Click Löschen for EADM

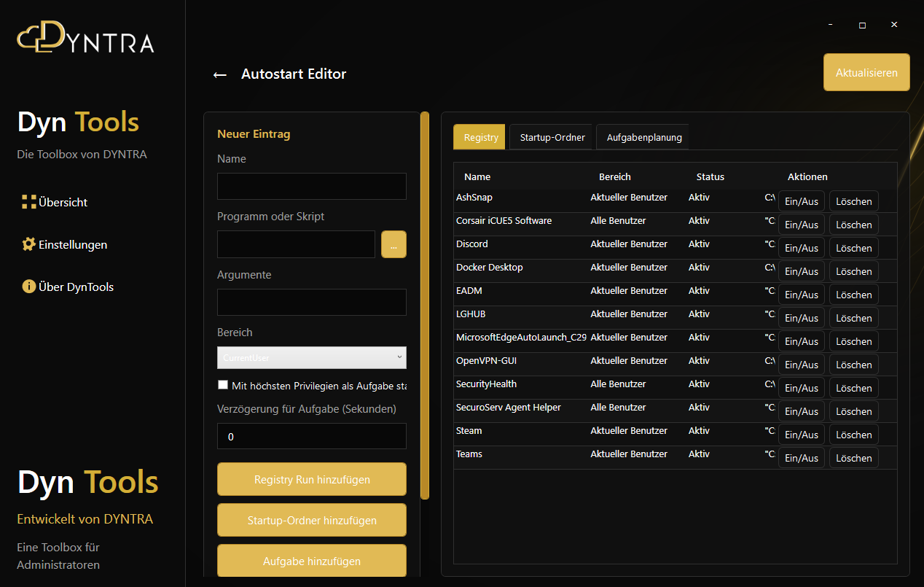[x=854, y=295]
